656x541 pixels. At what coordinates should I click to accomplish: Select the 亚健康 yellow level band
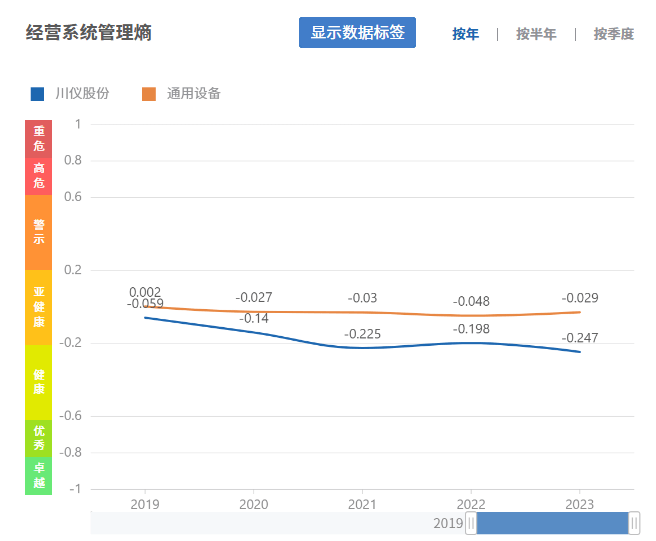point(38,307)
